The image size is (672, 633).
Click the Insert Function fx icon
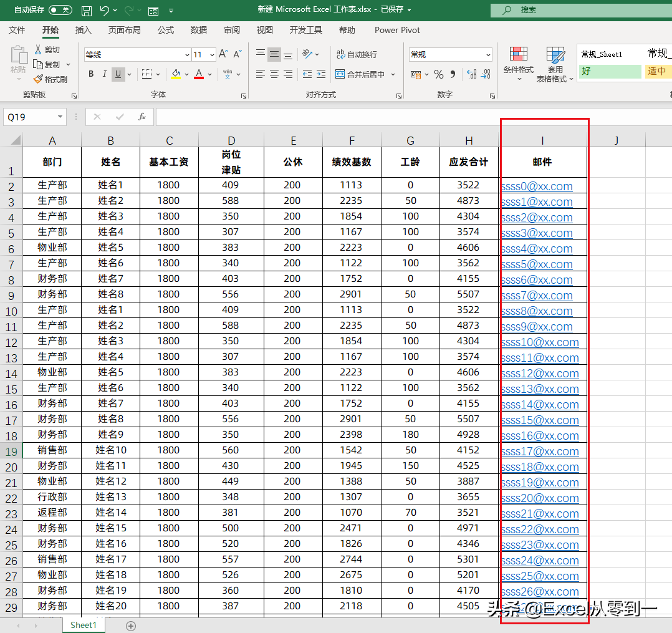[142, 117]
